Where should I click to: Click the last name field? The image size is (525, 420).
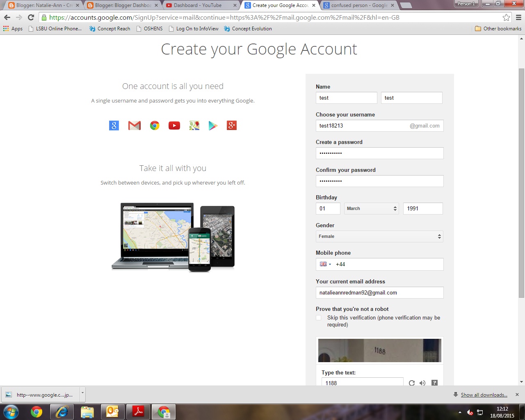[412, 98]
